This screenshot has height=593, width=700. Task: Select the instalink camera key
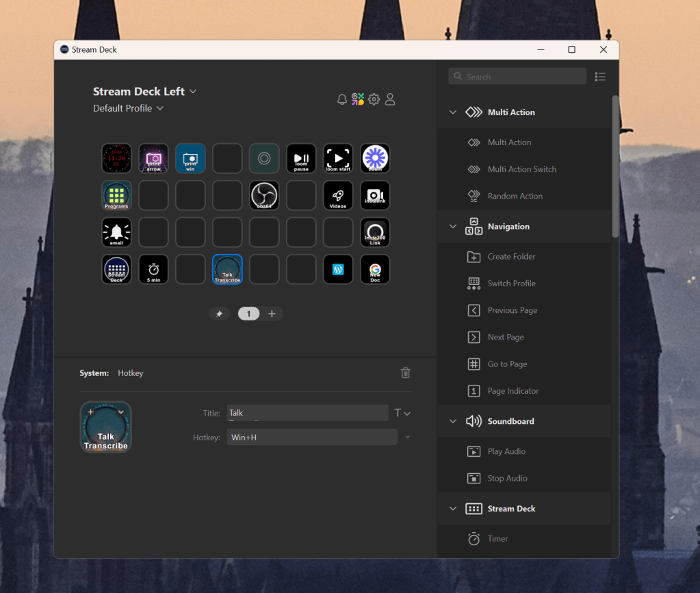(375, 195)
